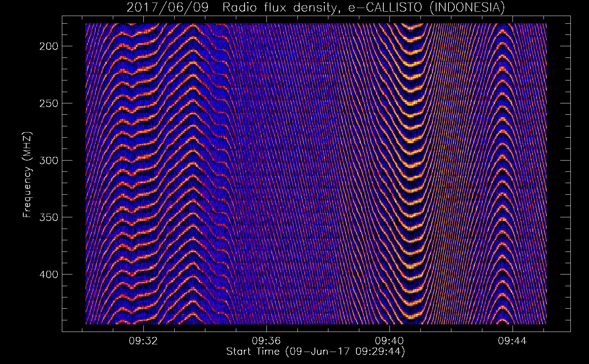
Task: Click the 350 frequency tick label
Action: tap(48, 217)
